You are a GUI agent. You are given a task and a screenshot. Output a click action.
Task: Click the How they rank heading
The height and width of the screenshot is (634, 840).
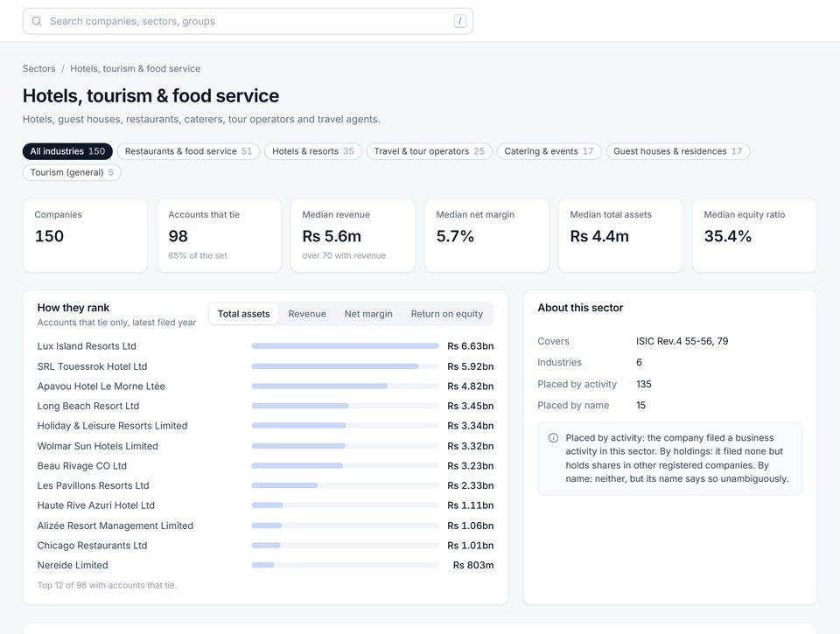tap(73, 308)
